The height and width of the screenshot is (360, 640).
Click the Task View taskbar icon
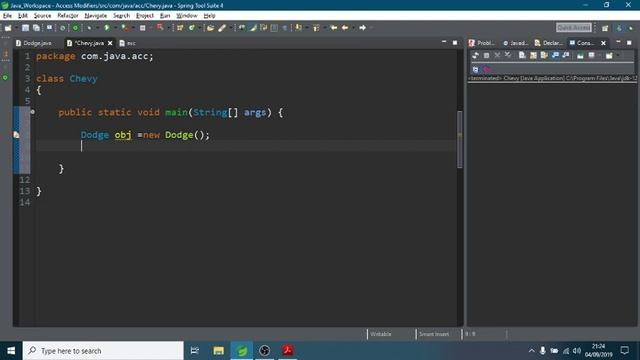tap(195, 351)
